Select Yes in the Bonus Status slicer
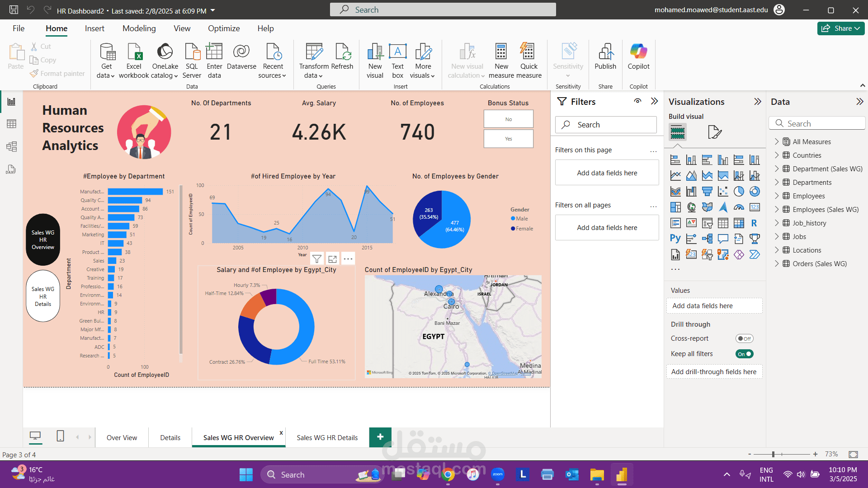The width and height of the screenshot is (868, 488). pyautogui.click(x=508, y=139)
